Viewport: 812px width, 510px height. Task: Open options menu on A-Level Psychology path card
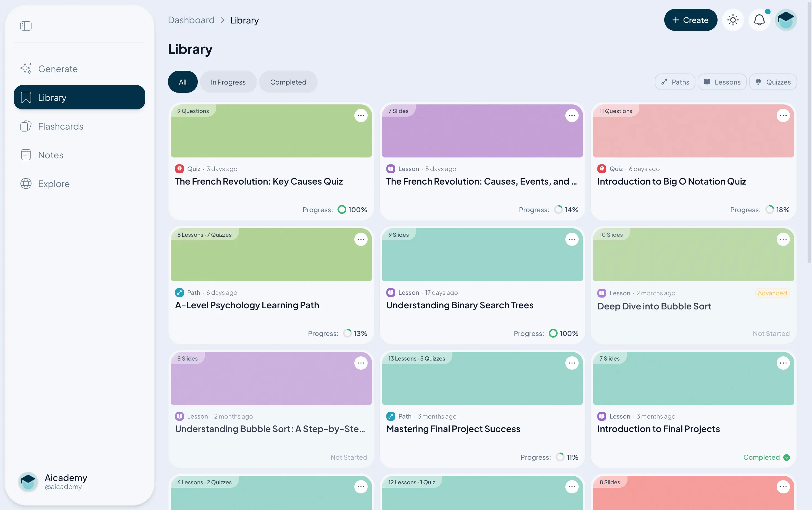pos(361,239)
